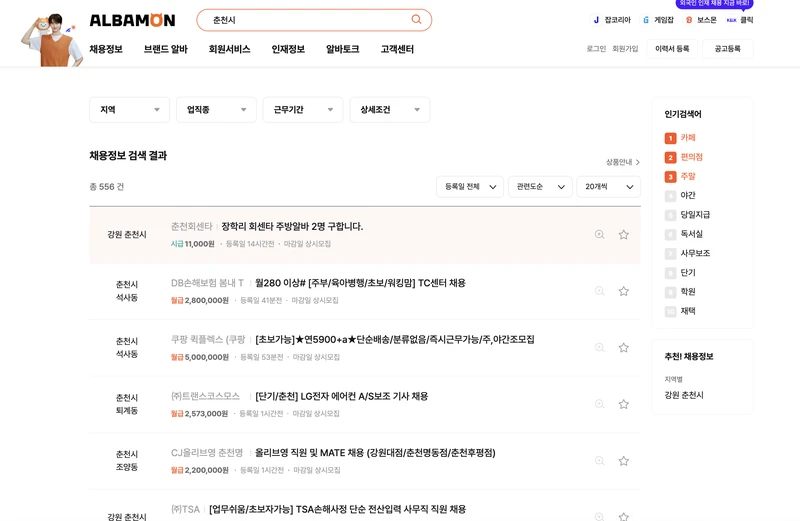The height and width of the screenshot is (521, 800).
Task: Open 게임잡 site link
Action: (x=659, y=20)
